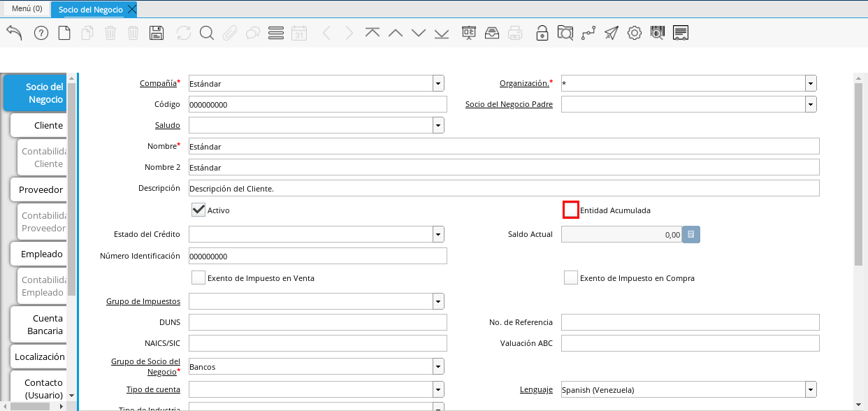Click the padlock private access icon
The width and height of the screenshot is (868, 411).
[x=542, y=33]
